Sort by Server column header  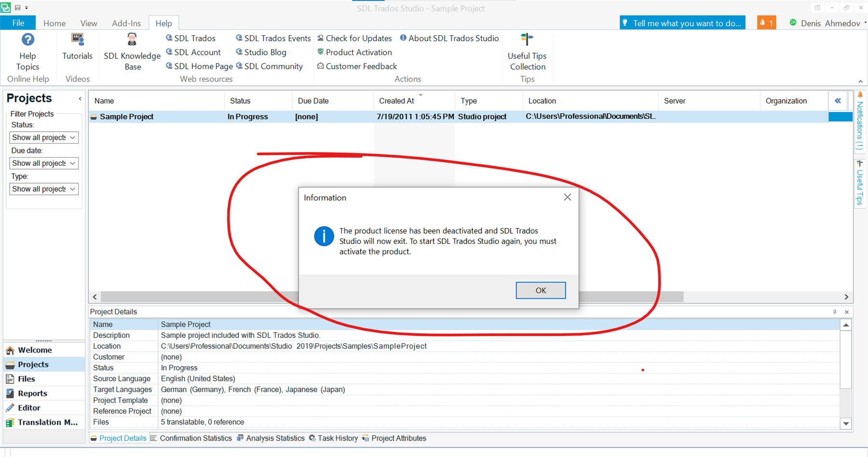pyautogui.click(x=709, y=101)
